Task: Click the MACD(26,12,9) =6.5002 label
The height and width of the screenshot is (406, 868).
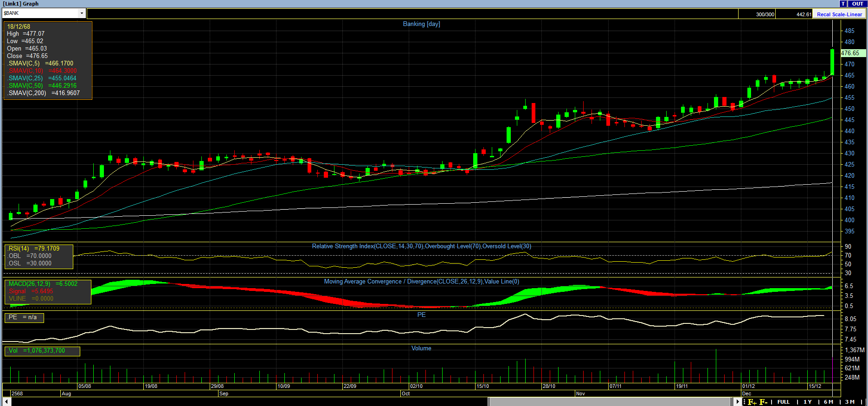Action: (x=43, y=284)
